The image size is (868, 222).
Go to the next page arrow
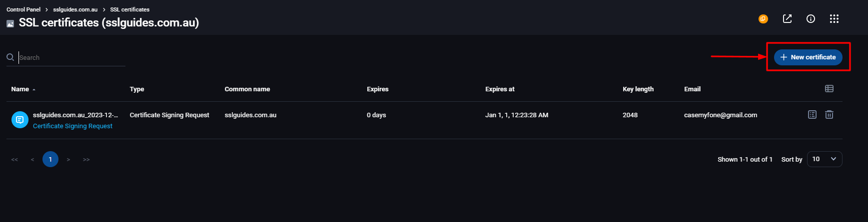click(x=68, y=160)
